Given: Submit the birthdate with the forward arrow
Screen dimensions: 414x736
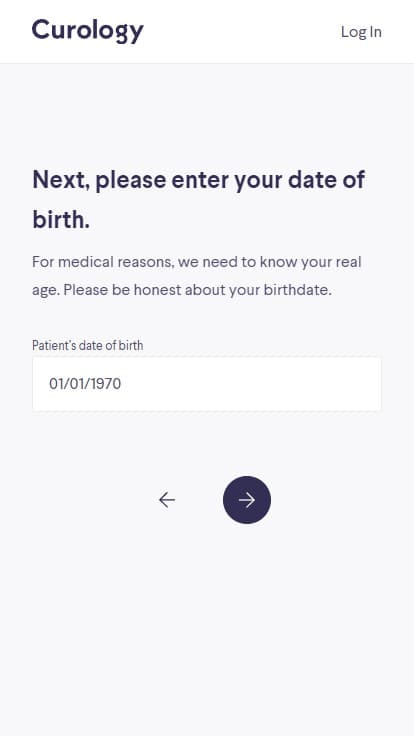Looking at the screenshot, I should click(247, 500).
